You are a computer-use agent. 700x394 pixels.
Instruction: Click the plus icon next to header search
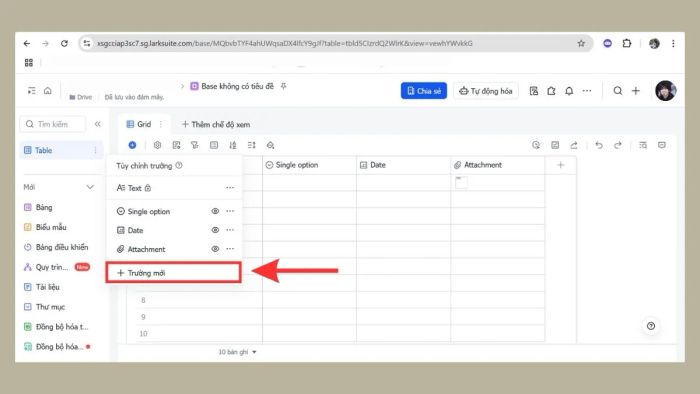coord(635,91)
